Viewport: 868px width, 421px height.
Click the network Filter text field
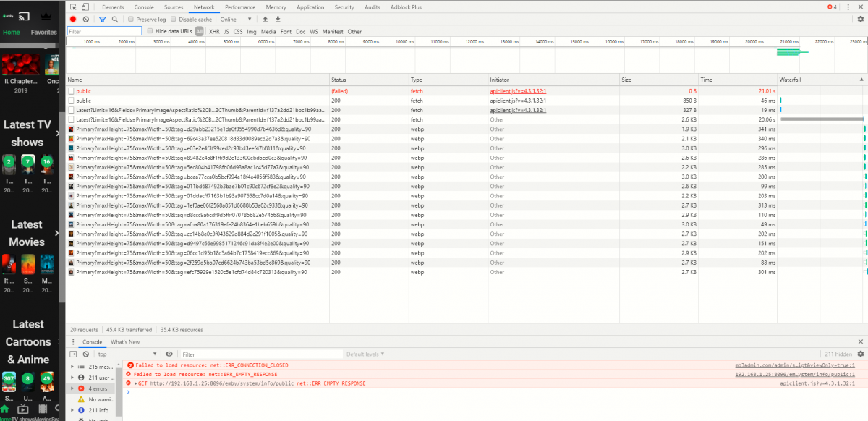click(104, 32)
